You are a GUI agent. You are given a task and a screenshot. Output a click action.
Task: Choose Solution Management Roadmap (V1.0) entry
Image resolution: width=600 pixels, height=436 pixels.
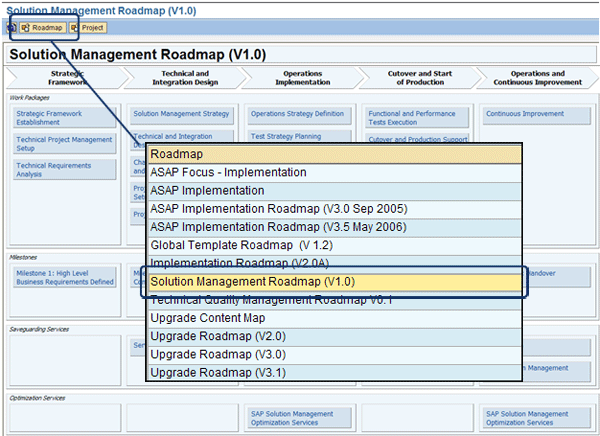coord(335,282)
